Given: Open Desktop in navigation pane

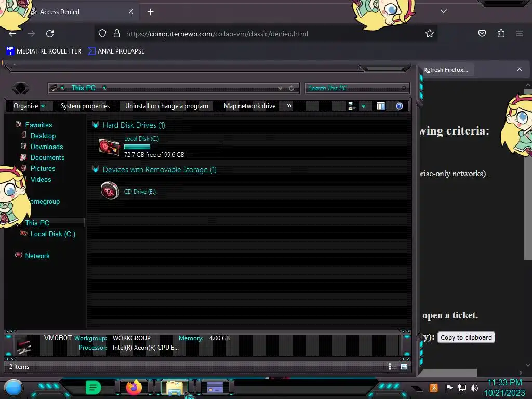Looking at the screenshot, I should point(43,136).
